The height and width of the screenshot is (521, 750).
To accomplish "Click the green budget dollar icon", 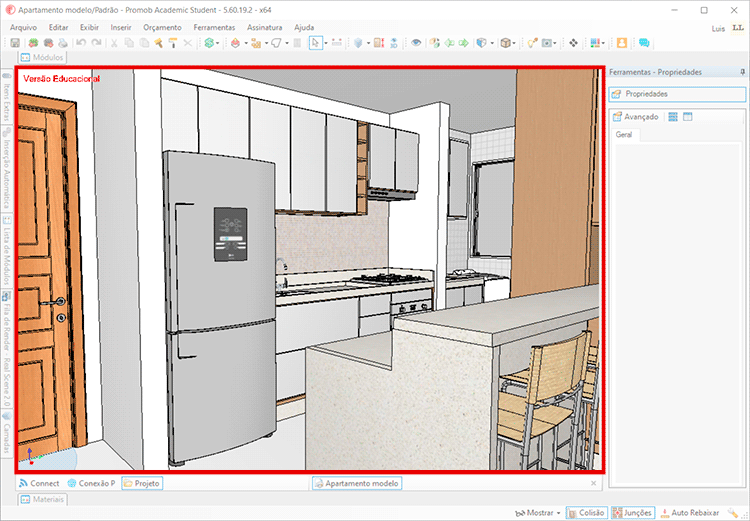I will tap(209, 43).
